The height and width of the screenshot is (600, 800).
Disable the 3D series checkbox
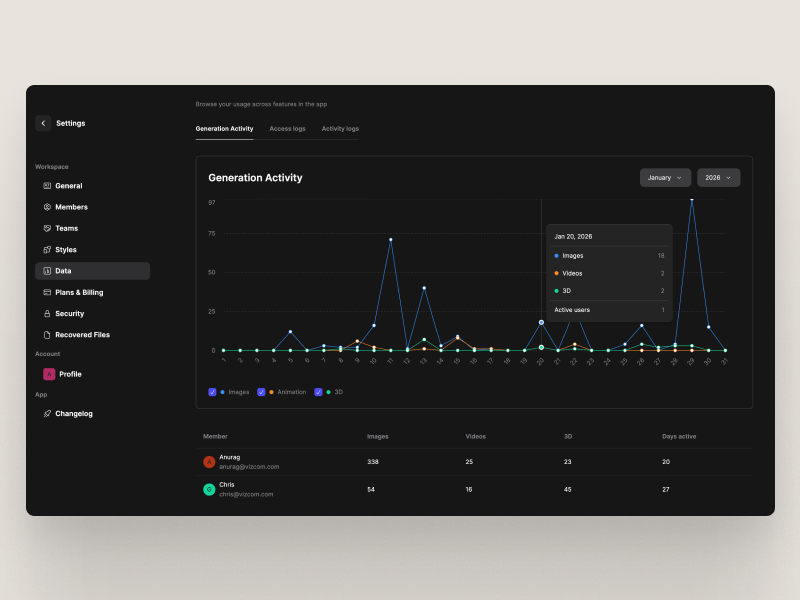click(318, 392)
